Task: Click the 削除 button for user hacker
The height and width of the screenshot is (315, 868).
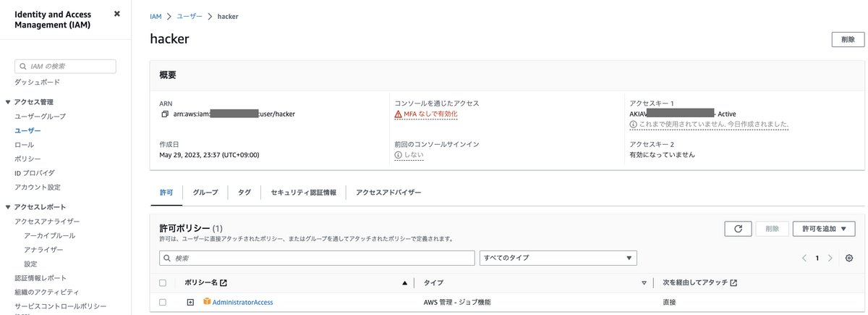Action: coord(848,40)
